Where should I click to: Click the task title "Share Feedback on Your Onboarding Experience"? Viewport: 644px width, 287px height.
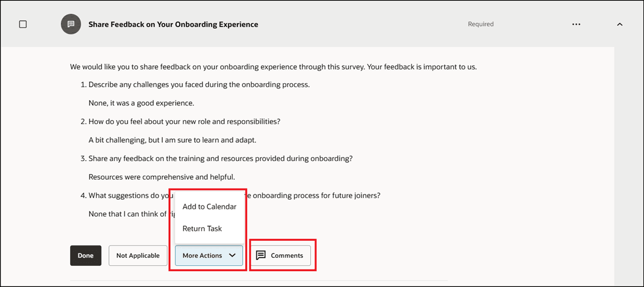coord(173,24)
